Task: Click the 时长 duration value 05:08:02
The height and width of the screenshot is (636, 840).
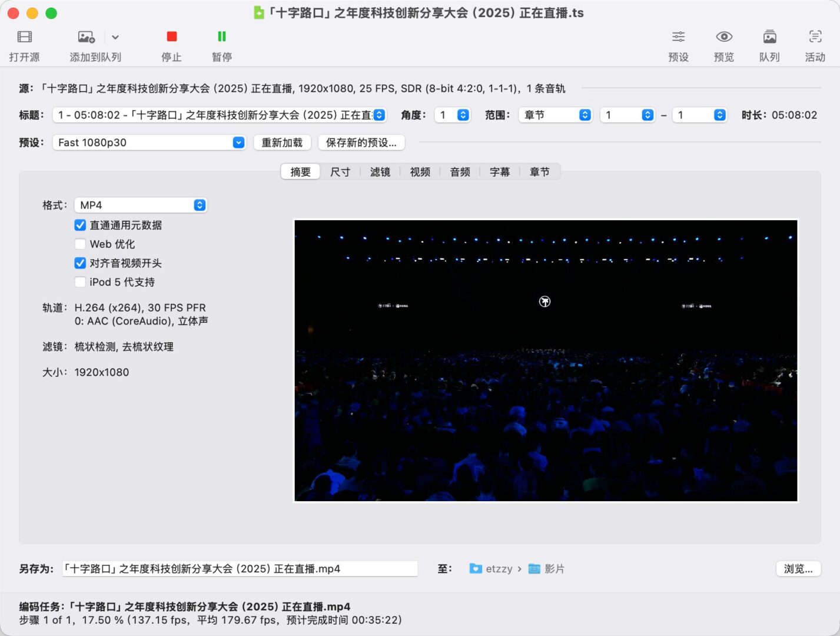Action: pyautogui.click(x=794, y=115)
